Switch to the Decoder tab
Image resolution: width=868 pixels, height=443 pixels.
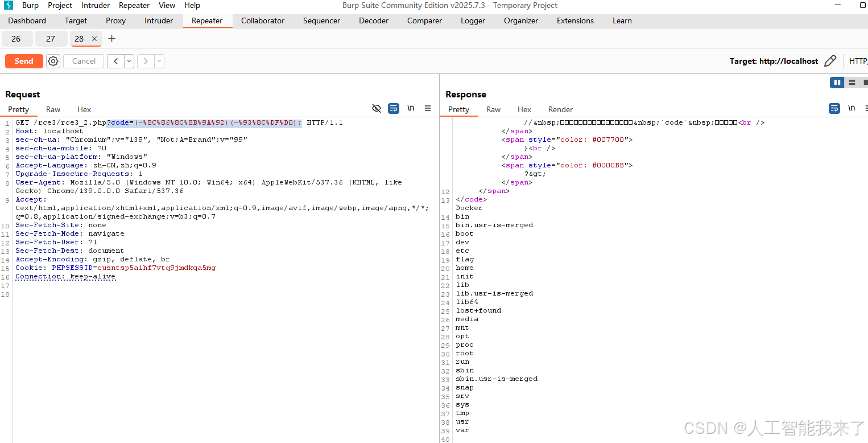(374, 20)
